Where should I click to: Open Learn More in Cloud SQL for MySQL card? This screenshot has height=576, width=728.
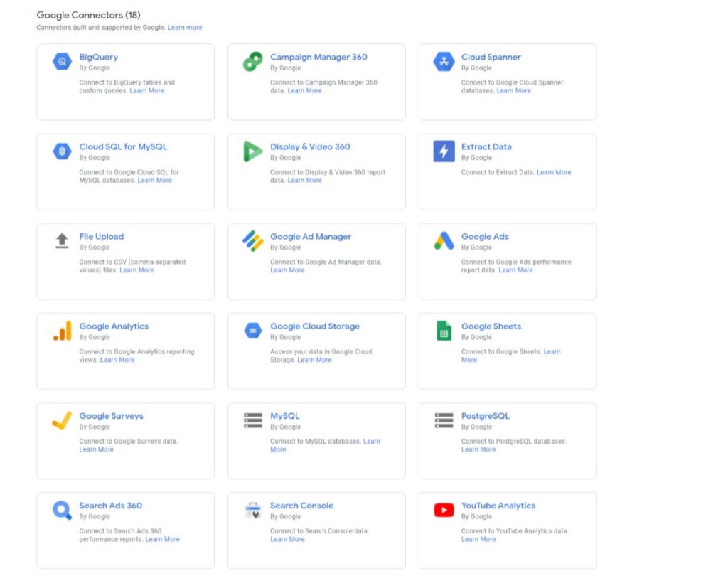click(x=154, y=180)
